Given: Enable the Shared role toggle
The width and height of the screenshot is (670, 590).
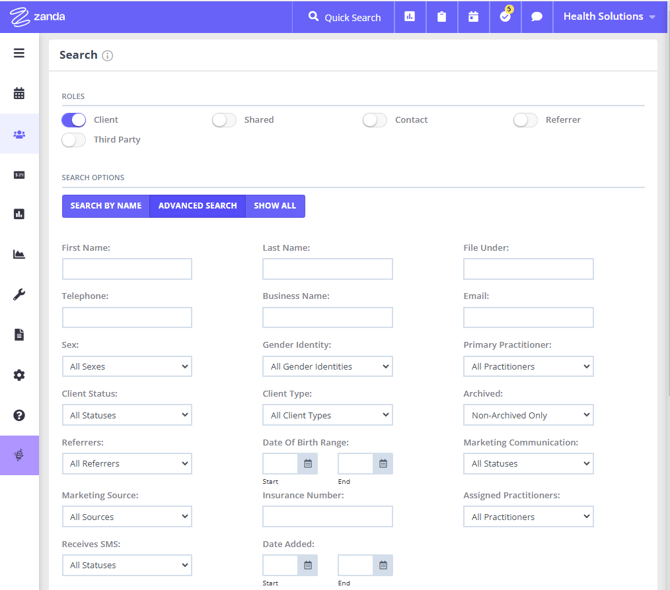Looking at the screenshot, I should [x=224, y=120].
